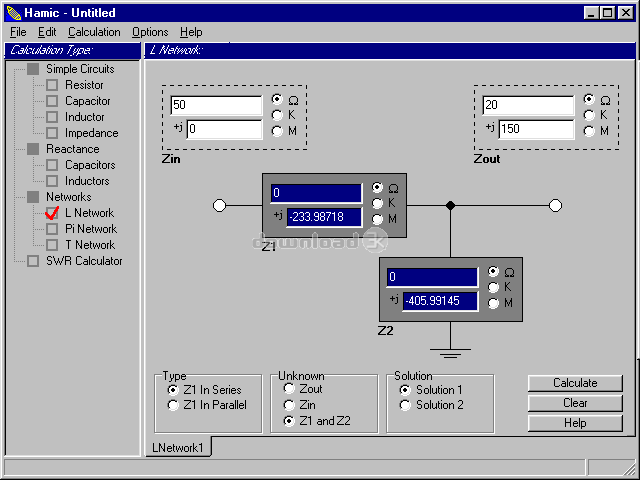Select the K unit radio for Zin
This screenshot has width=640, height=480.
tap(277, 115)
